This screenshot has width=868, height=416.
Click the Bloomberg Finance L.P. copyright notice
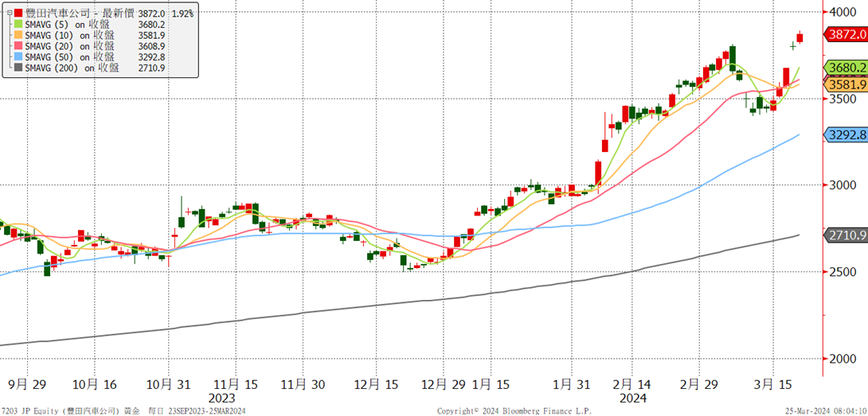point(514,411)
